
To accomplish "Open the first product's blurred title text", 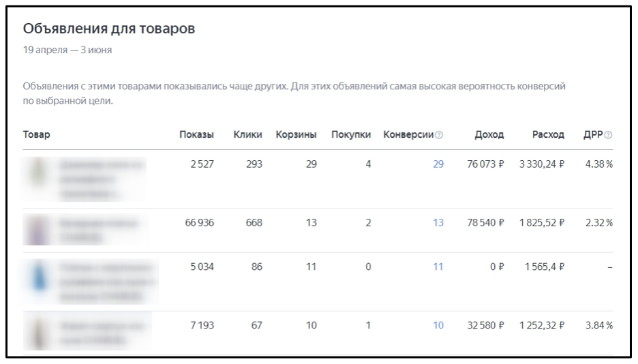I will (102, 179).
